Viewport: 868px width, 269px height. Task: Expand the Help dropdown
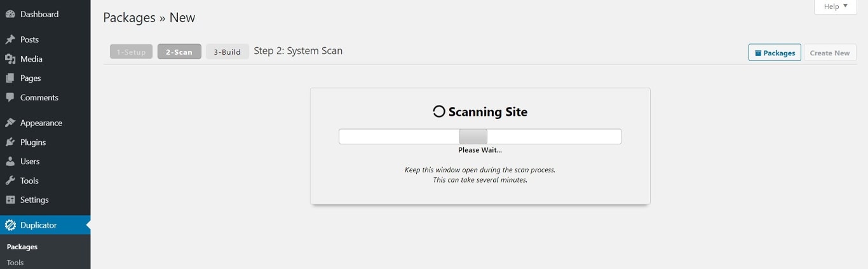(836, 6)
